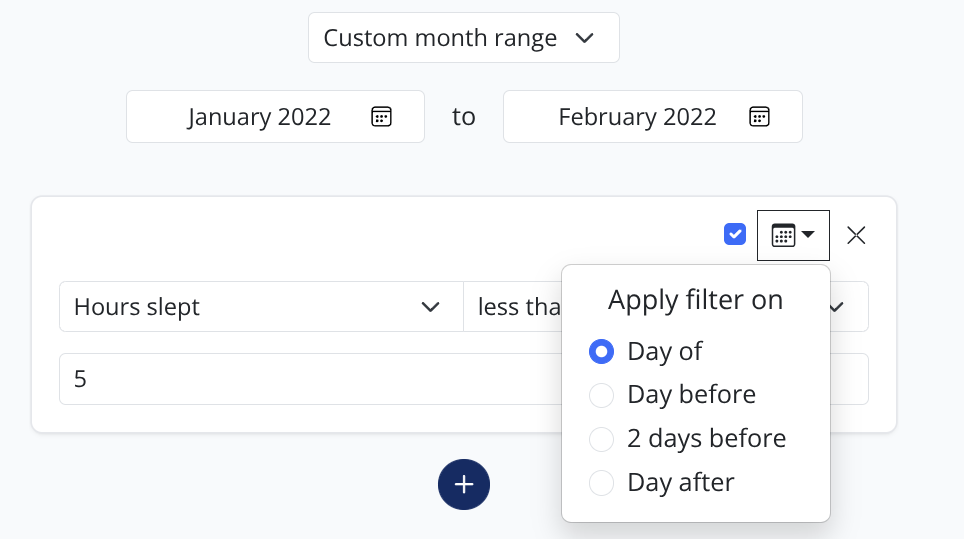964x539 pixels.
Task: Click the chevron beside Hours slept
Action: pyautogui.click(x=431, y=307)
